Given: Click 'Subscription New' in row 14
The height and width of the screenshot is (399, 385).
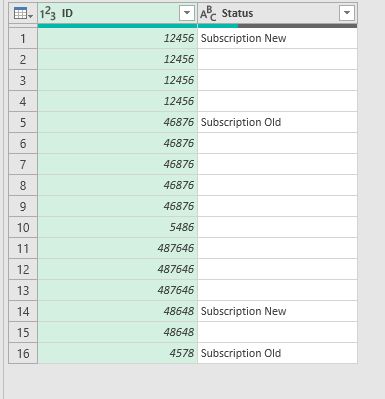Looking at the screenshot, I should tap(243, 311).
